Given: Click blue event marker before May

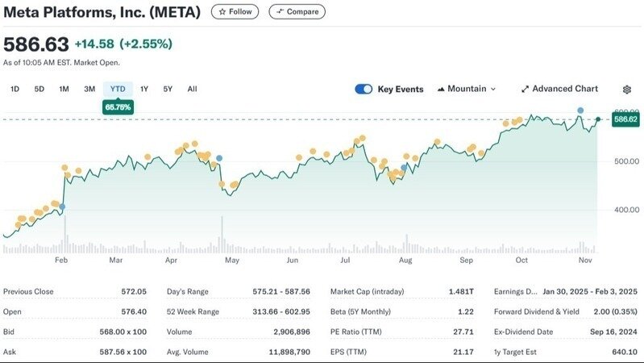Looking at the screenshot, I should 219,158.
